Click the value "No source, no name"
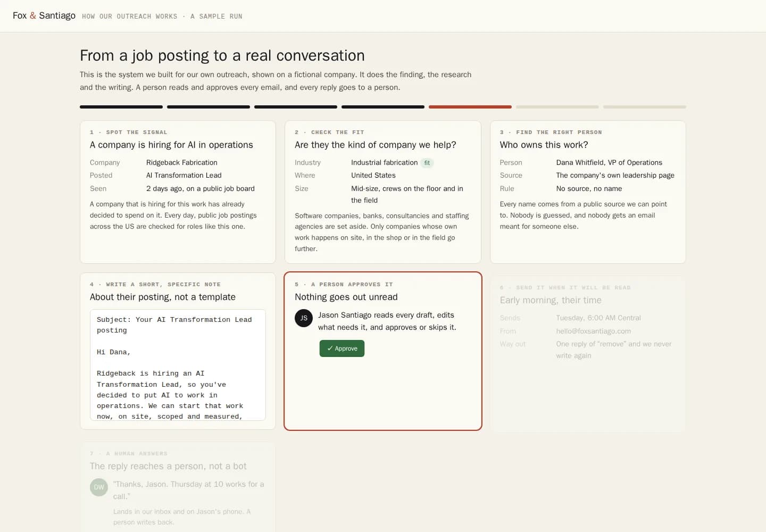The image size is (766, 532). click(589, 189)
